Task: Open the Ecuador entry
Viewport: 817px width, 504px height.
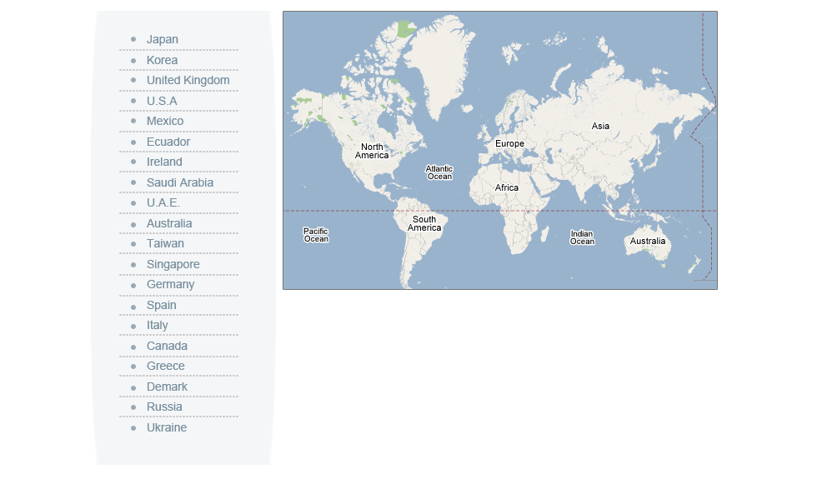Action: [x=168, y=142]
